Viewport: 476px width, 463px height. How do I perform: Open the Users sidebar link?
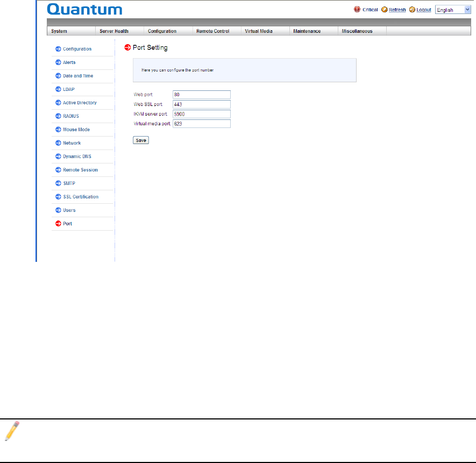[x=69, y=210]
